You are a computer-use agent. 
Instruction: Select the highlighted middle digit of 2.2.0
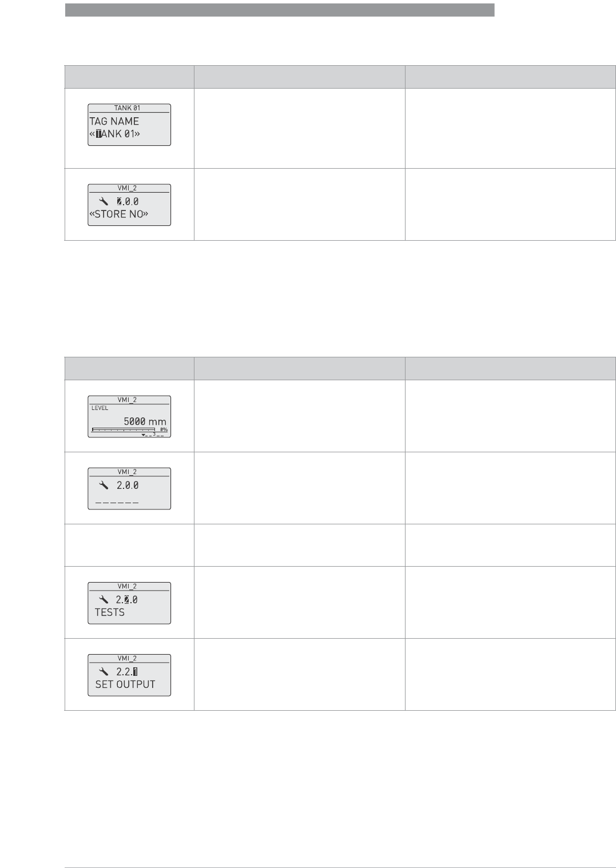[127, 600]
